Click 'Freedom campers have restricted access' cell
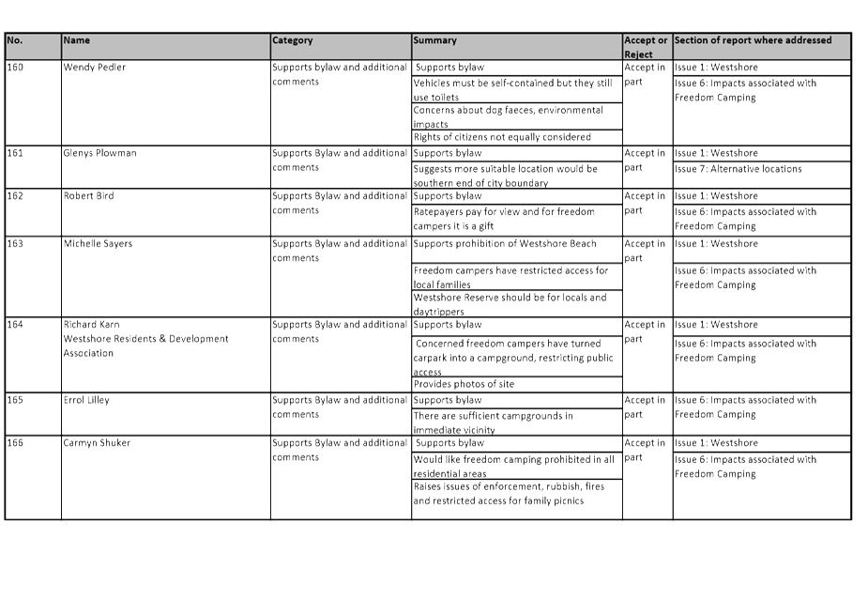This screenshot has height=599, width=868. pos(517,277)
